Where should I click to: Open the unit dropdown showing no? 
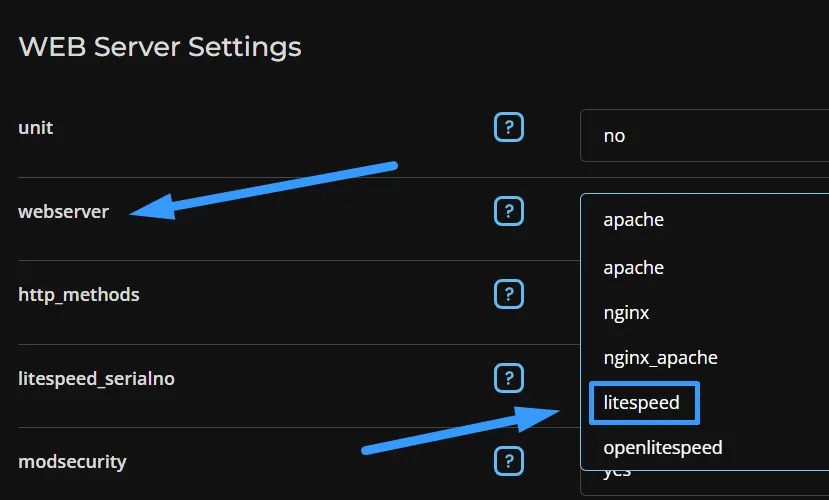pyautogui.click(x=705, y=136)
